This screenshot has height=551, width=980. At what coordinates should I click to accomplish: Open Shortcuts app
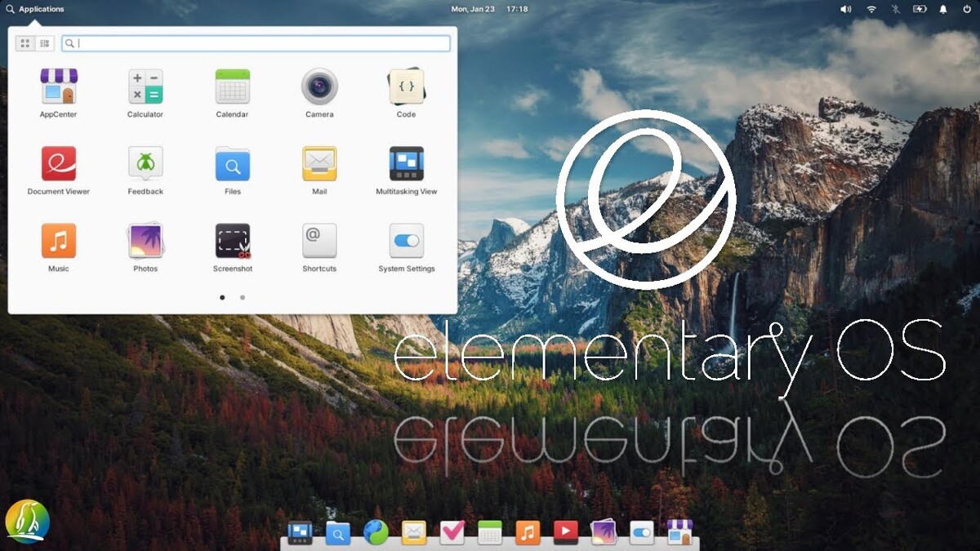click(x=319, y=242)
